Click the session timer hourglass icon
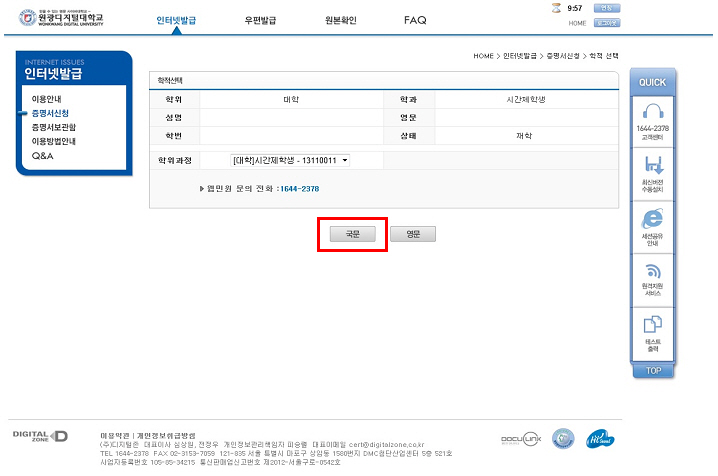This screenshot has height=476, width=718. [x=556, y=8]
